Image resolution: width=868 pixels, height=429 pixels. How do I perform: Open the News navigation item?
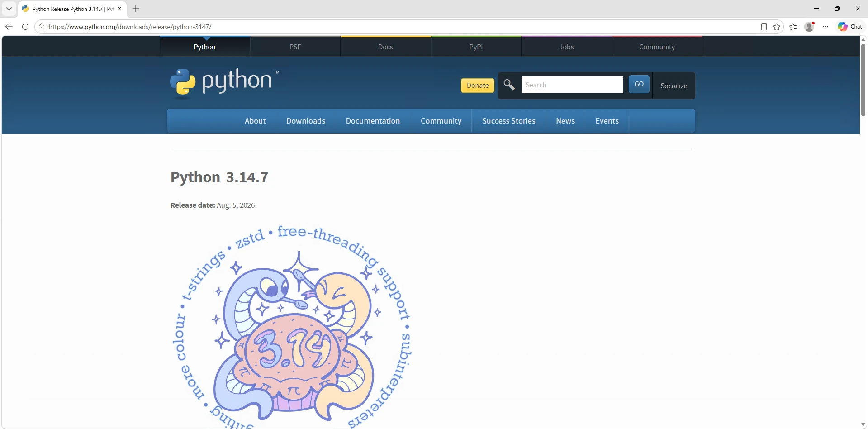click(x=565, y=121)
